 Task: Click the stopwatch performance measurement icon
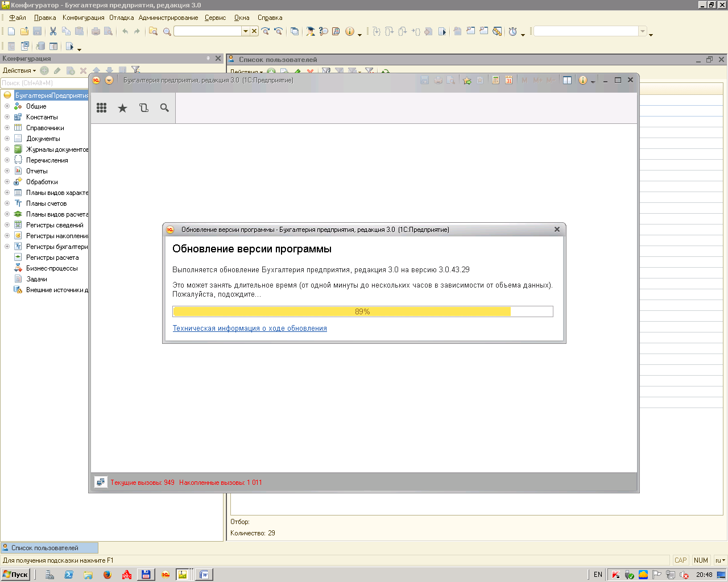512,31
